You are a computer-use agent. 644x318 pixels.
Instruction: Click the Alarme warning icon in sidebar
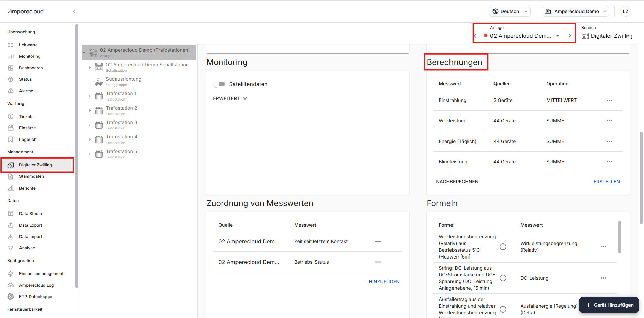point(11,91)
